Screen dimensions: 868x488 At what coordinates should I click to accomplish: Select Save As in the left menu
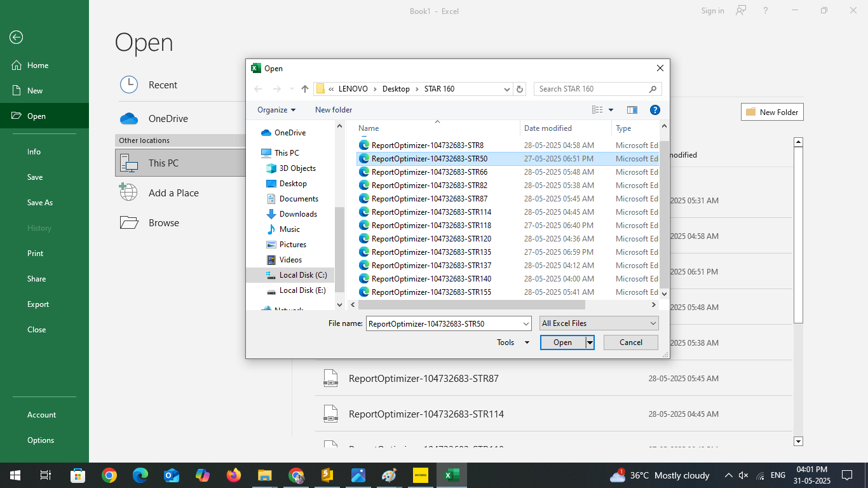(x=40, y=203)
